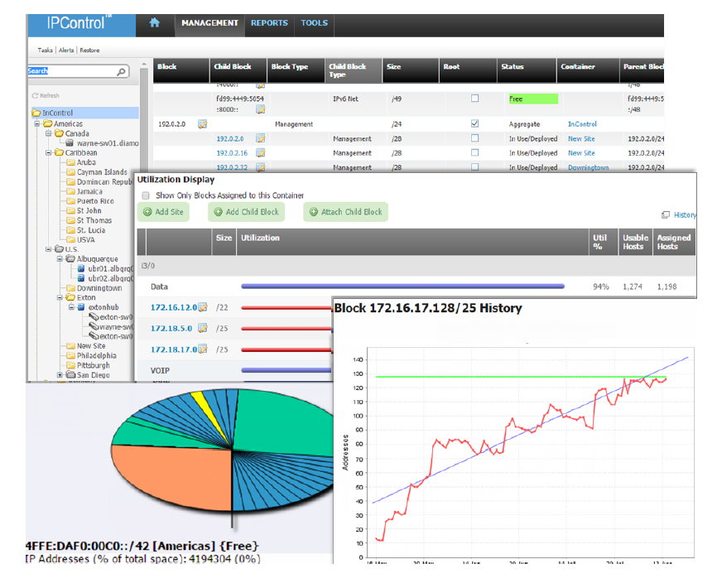Click edit icon beside child block 192.0.2.16
722x588 pixels.
[x=260, y=153]
